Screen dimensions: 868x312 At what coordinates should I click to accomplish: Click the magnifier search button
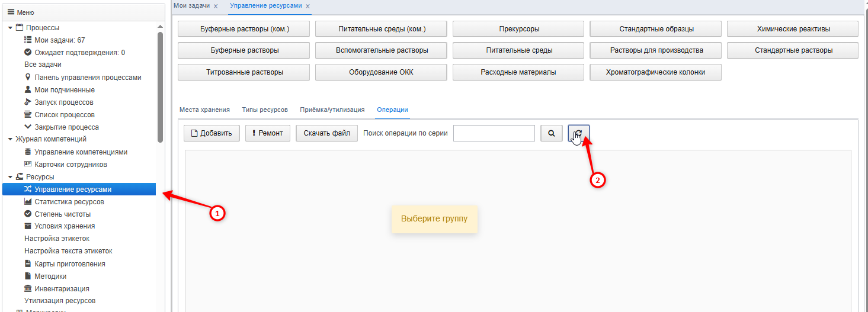click(x=552, y=133)
